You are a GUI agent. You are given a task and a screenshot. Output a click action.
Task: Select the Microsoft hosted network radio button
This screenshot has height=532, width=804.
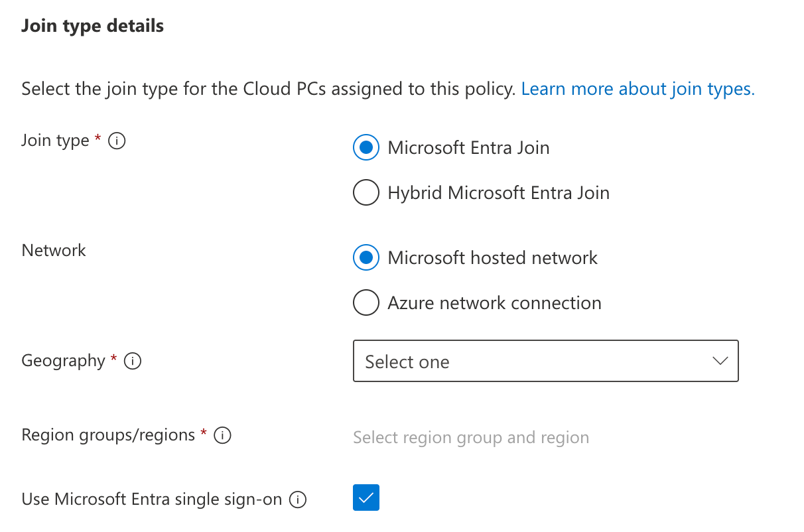click(366, 258)
